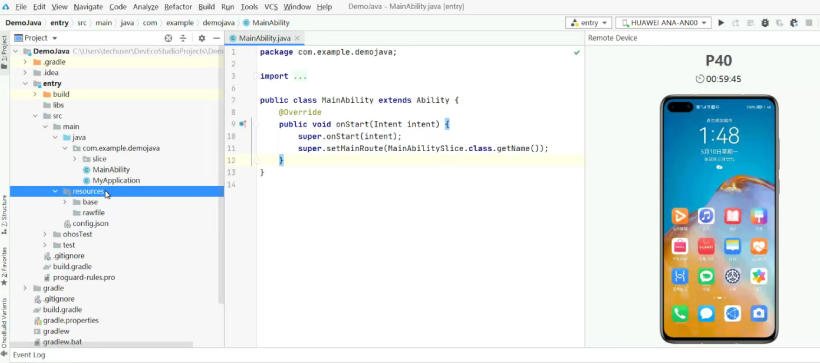
Task: Run the app with the green play icon
Action: [x=721, y=23]
